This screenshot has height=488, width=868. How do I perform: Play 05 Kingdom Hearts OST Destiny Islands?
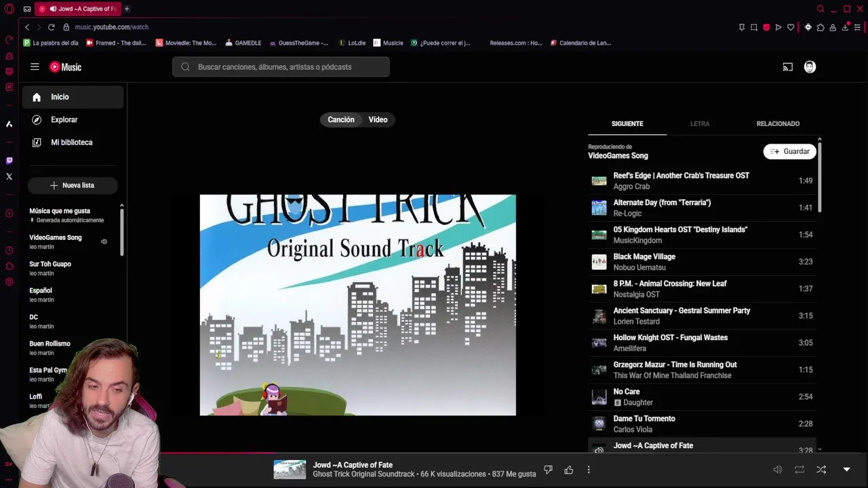point(702,235)
